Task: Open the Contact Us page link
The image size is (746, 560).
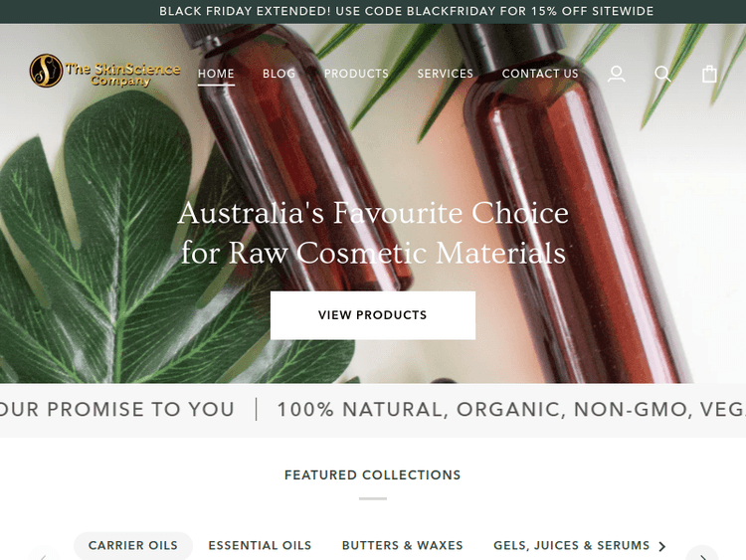Action: [540, 74]
